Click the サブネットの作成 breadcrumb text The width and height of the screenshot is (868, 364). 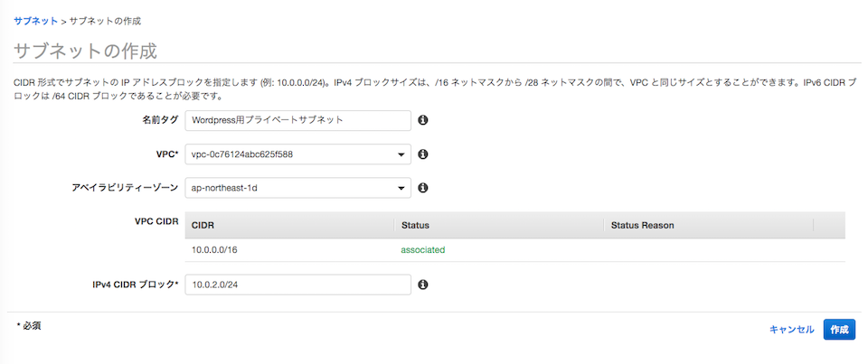(x=105, y=21)
